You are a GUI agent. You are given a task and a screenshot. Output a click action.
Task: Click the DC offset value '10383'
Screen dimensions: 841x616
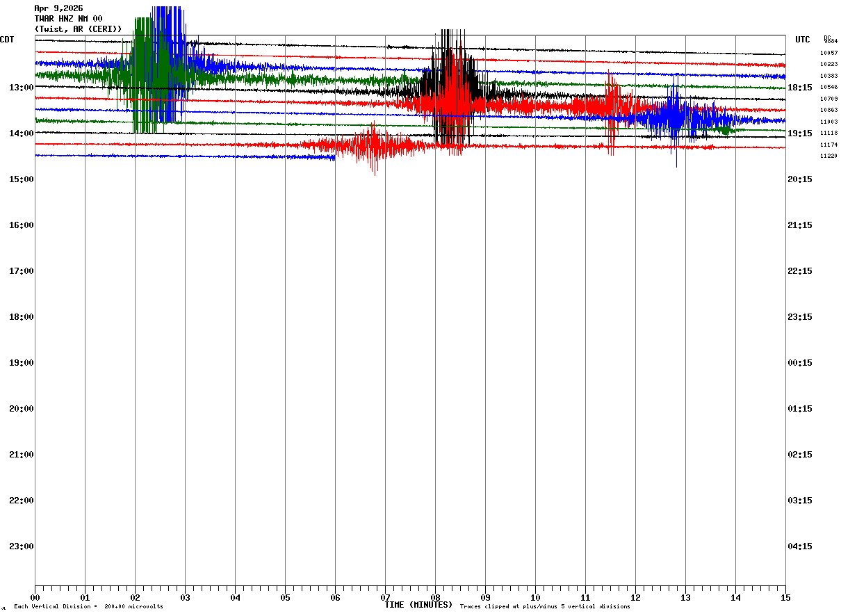828,76
